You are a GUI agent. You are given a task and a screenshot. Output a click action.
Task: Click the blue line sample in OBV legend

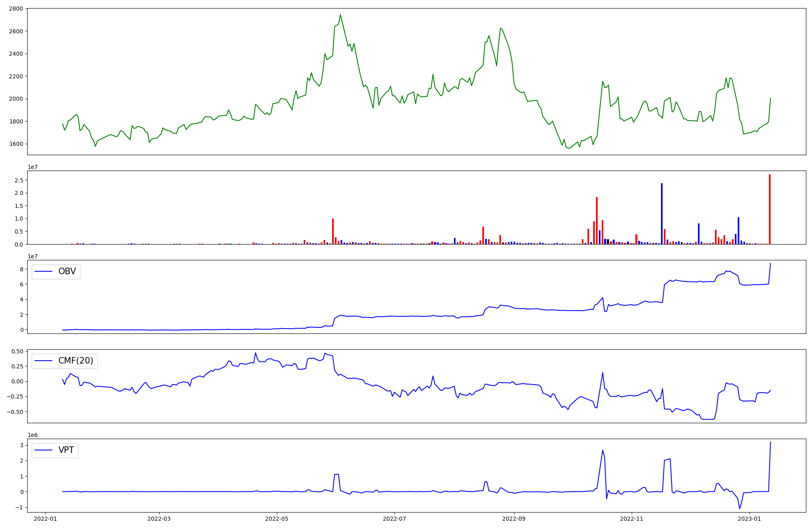click(x=43, y=272)
